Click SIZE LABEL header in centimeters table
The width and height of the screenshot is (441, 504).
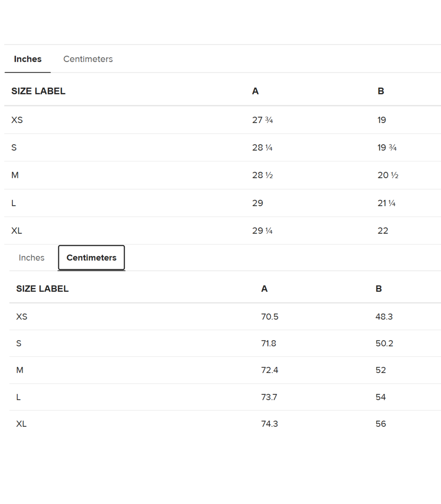42,289
